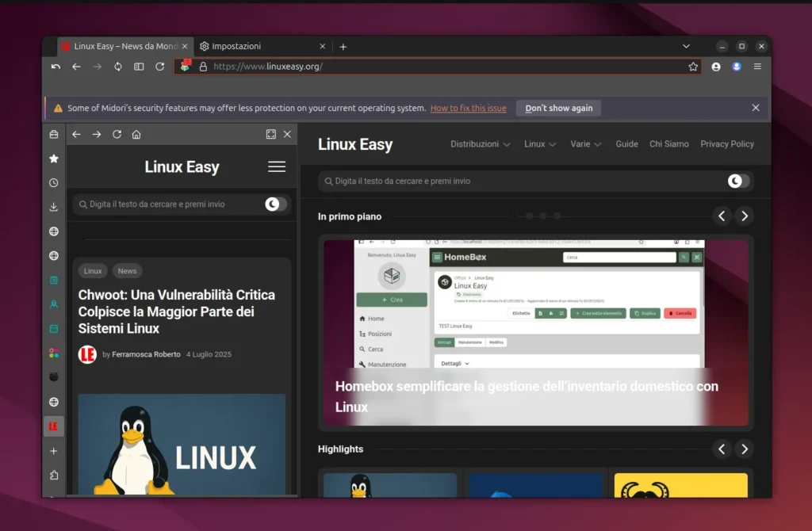Image resolution: width=812 pixels, height=531 pixels.
Task: Toggle the adblock extension with the red badge
Action: (184, 67)
